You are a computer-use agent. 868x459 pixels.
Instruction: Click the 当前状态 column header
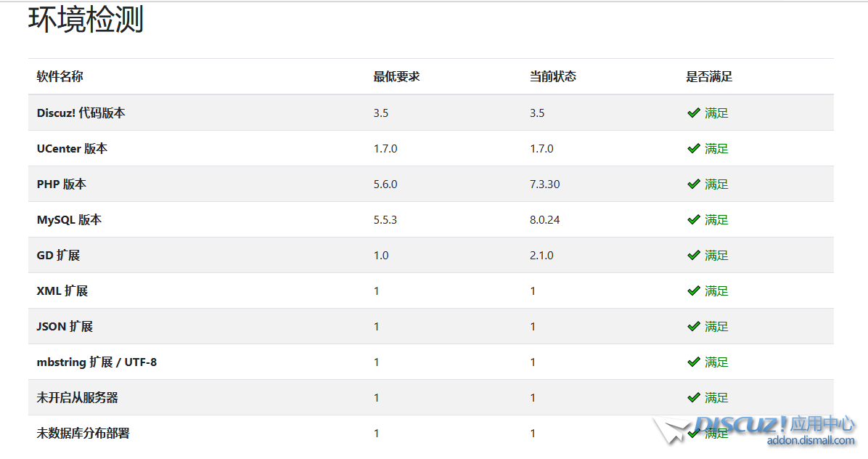click(x=553, y=76)
